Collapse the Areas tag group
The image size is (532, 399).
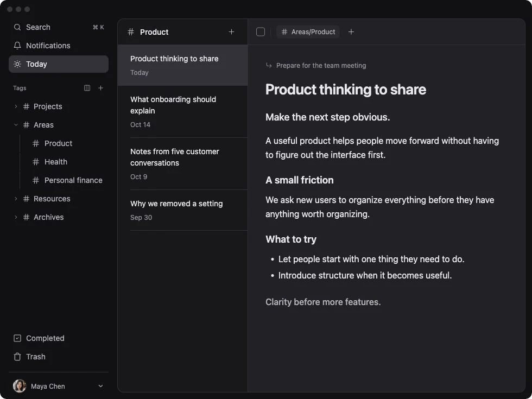16,125
